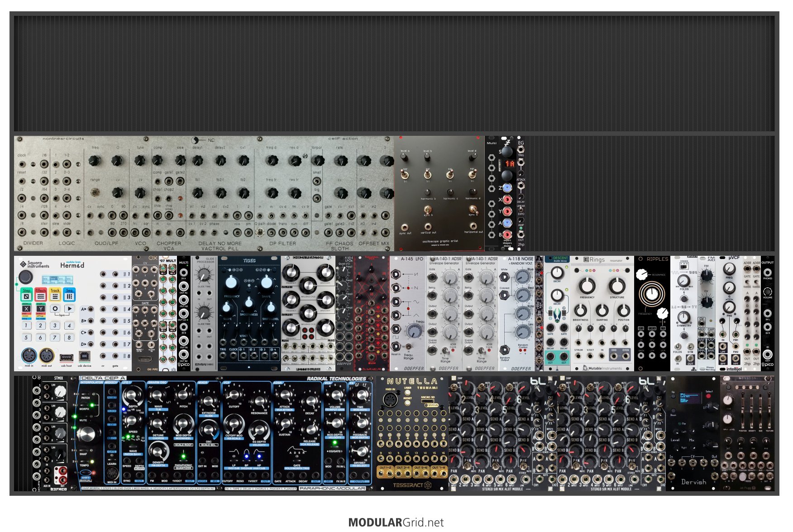
Task: Click Hermod's blue LCD display
Action: (x=57, y=279)
